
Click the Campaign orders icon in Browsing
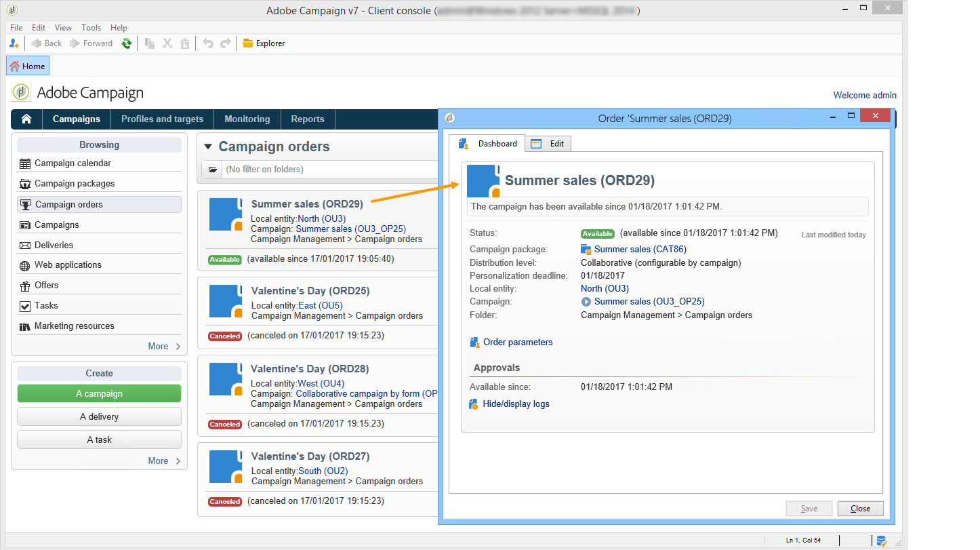pos(26,204)
